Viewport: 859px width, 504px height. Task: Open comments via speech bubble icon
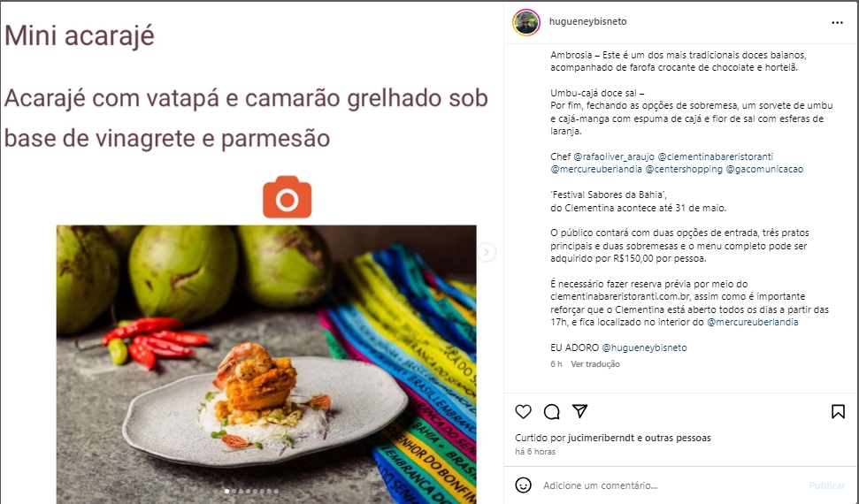pos(552,411)
